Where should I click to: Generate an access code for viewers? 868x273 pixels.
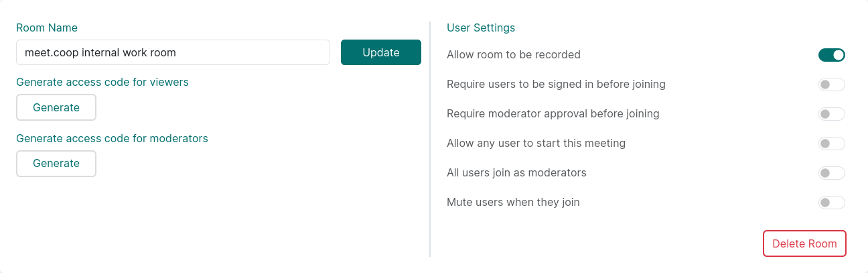tap(56, 107)
